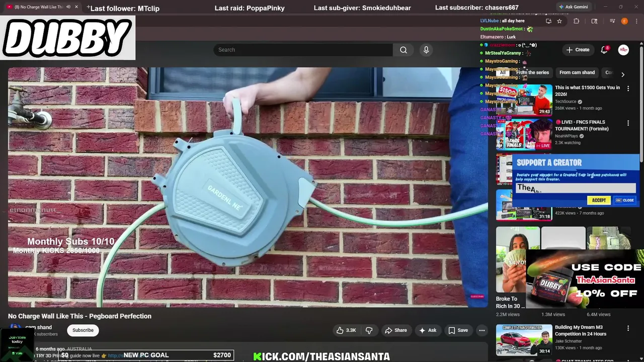Click chat username 'MrStealYaGranny'

(x=503, y=53)
